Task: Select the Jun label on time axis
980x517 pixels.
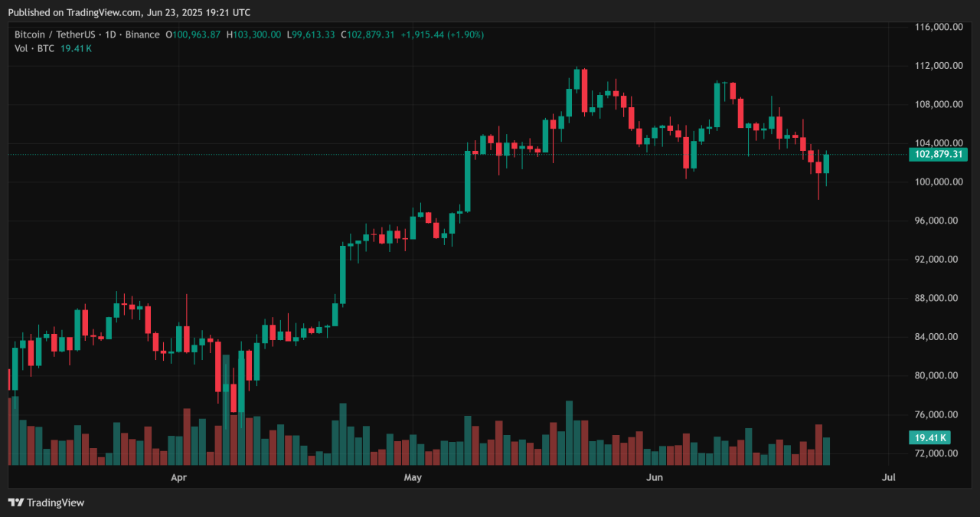Action: pos(655,478)
